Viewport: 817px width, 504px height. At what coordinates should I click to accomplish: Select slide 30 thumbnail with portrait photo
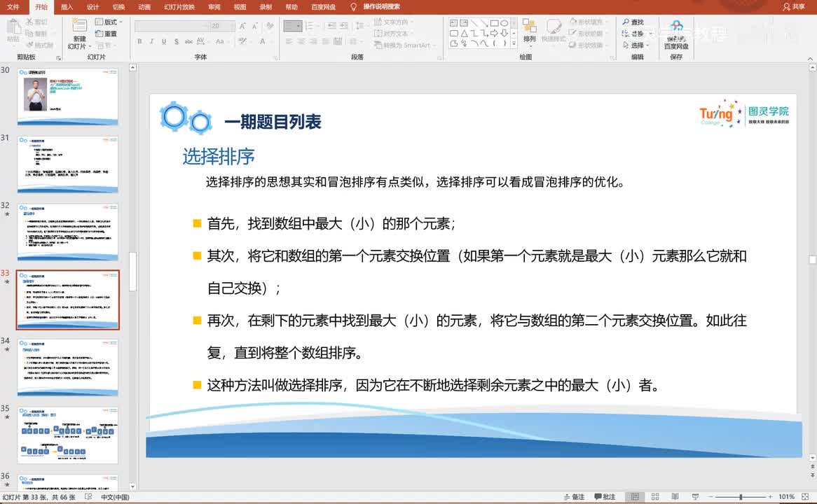68,97
